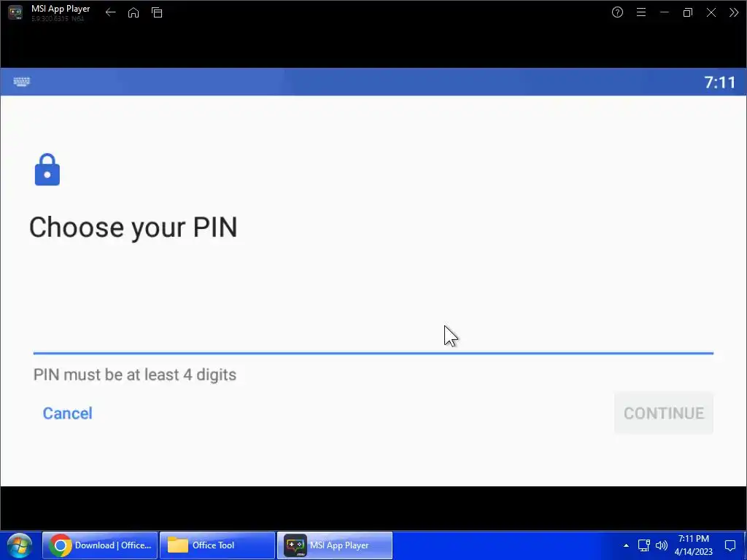Screen dimensions: 747x560
Task: Open the hamburger menu in title bar
Action: (x=641, y=12)
